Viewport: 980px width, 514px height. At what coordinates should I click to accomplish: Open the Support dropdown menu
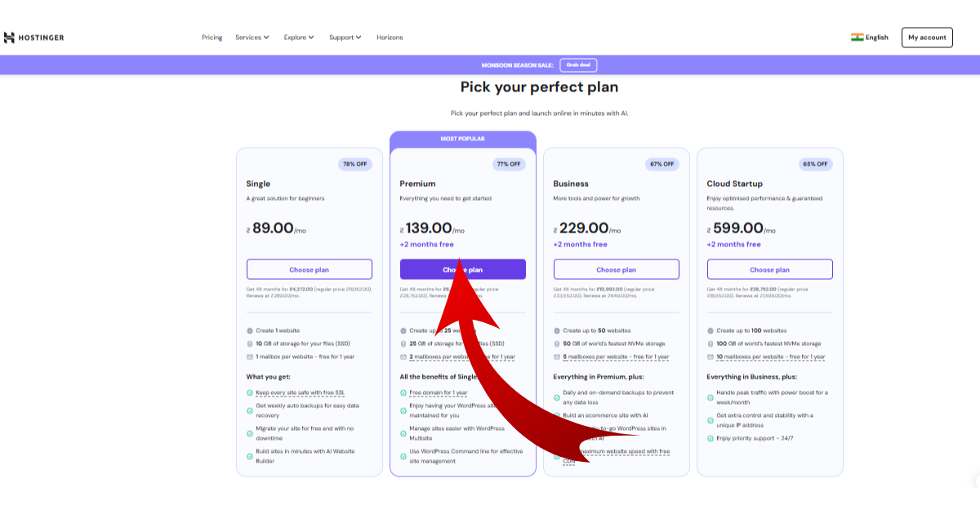point(345,38)
